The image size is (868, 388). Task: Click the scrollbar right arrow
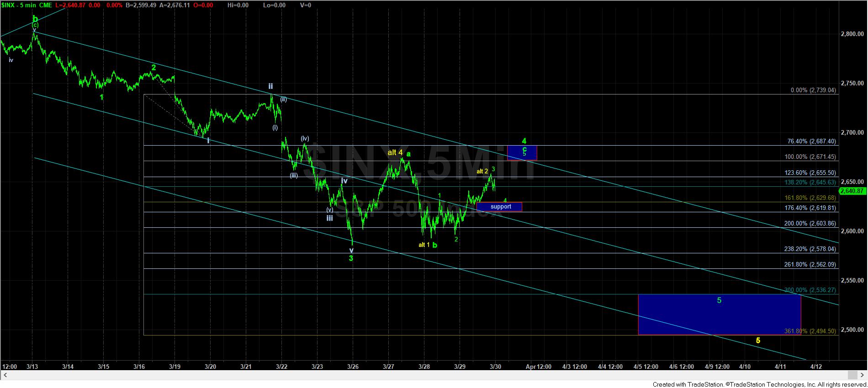click(863, 375)
